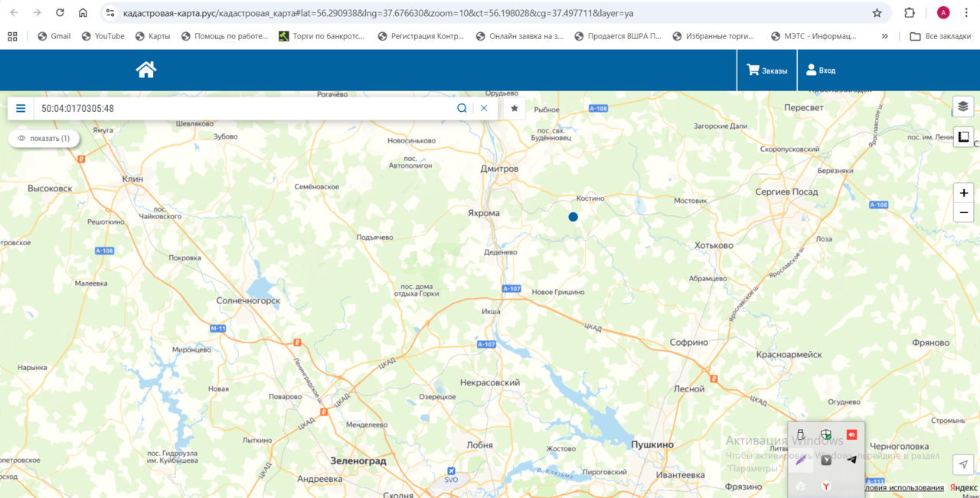Zoom out the map with minus button
The height and width of the screenshot is (498, 980).
(x=963, y=213)
